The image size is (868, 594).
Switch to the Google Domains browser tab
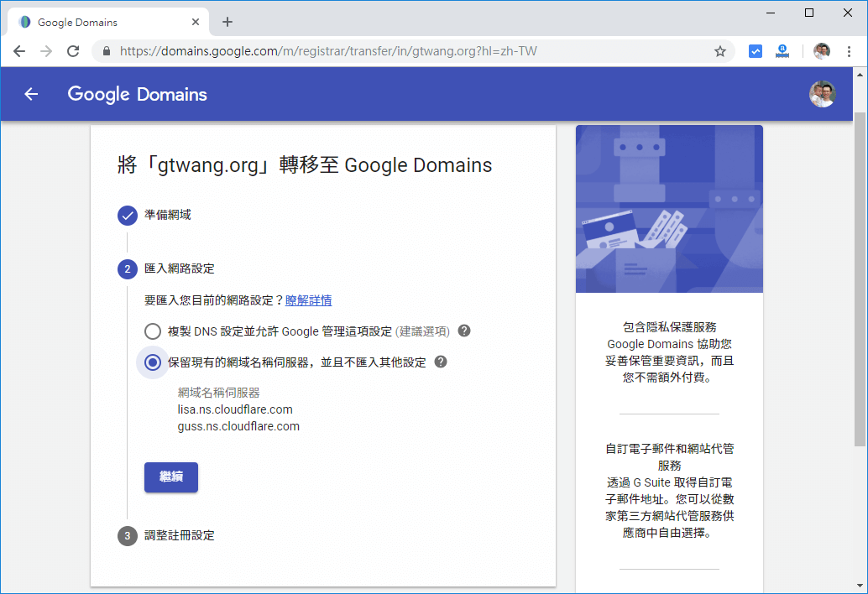tap(105, 22)
